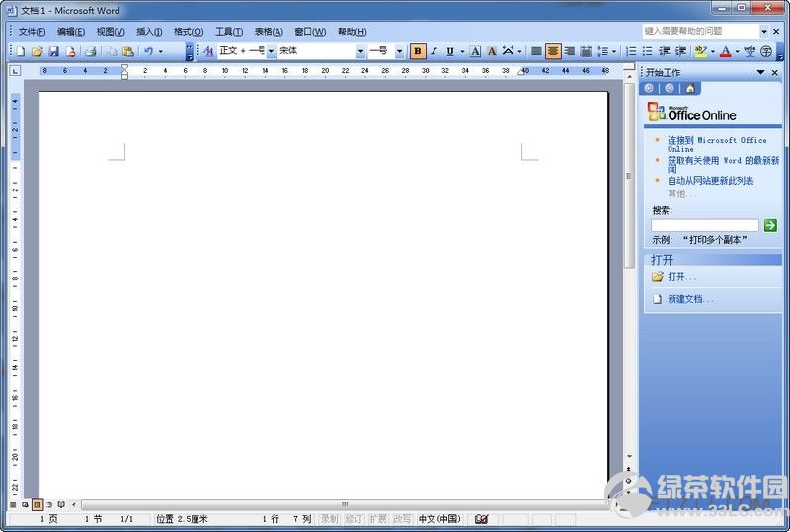Click the task pane Home icon
This screenshot has width=790, height=532.
(x=690, y=89)
